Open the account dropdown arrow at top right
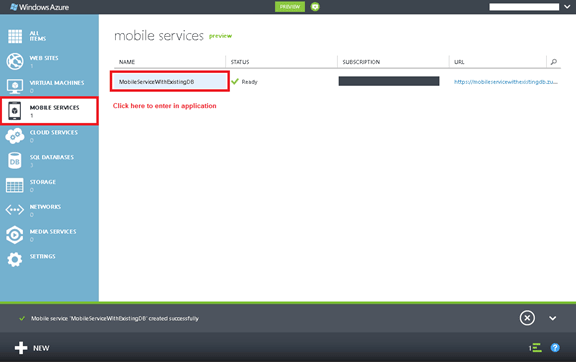The image size is (576, 362). pyautogui.click(x=567, y=7)
